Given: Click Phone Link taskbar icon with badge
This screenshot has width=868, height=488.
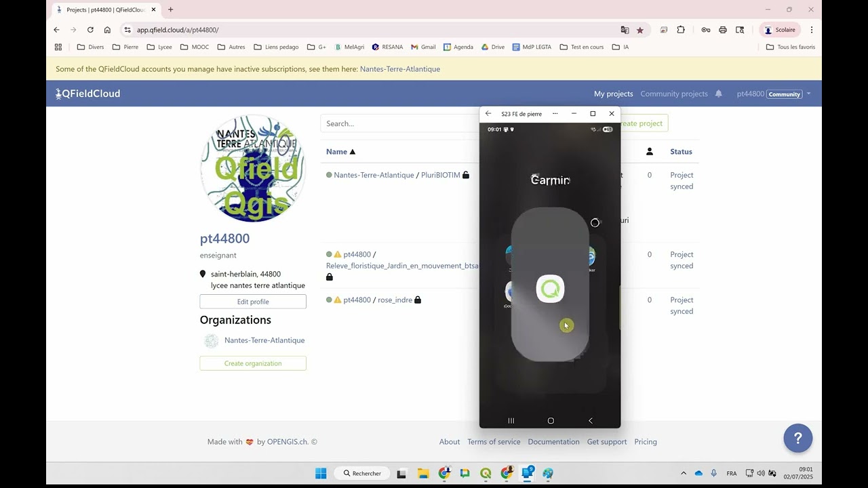Looking at the screenshot, I should pyautogui.click(x=528, y=473).
